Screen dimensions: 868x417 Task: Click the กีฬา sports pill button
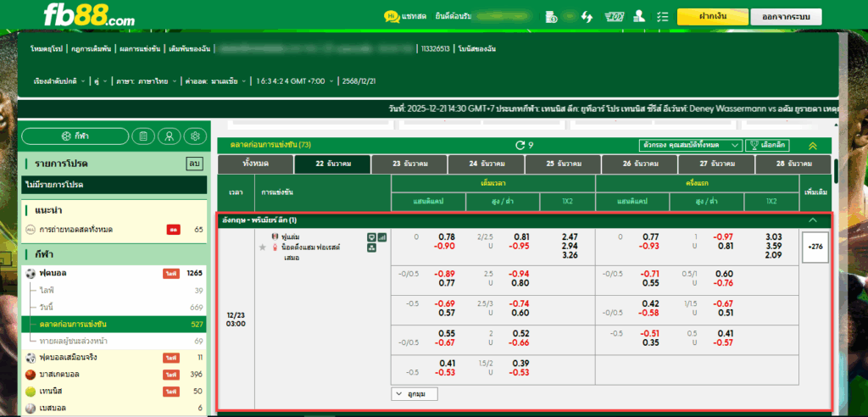coord(75,136)
